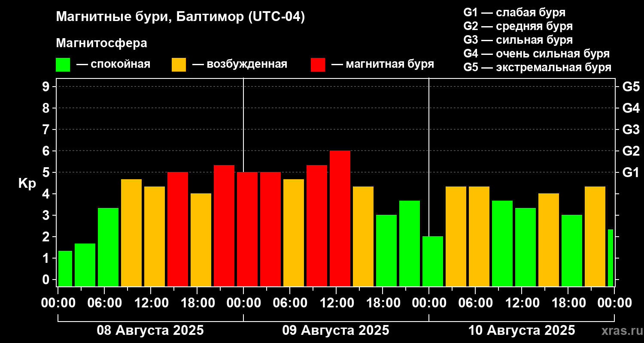Click the tallest red bar reaching Kp 6
The width and height of the screenshot is (644, 343).
point(340,219)
